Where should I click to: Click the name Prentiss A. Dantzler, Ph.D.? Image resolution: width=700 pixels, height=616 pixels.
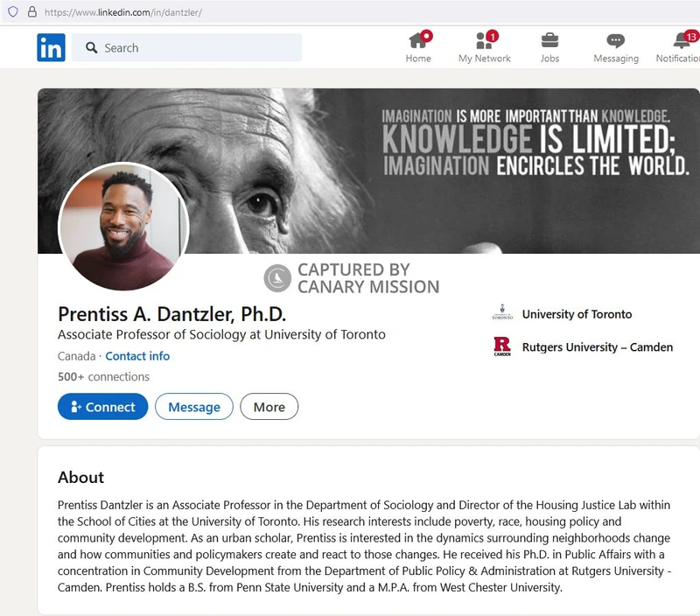(x=171, y=314)
